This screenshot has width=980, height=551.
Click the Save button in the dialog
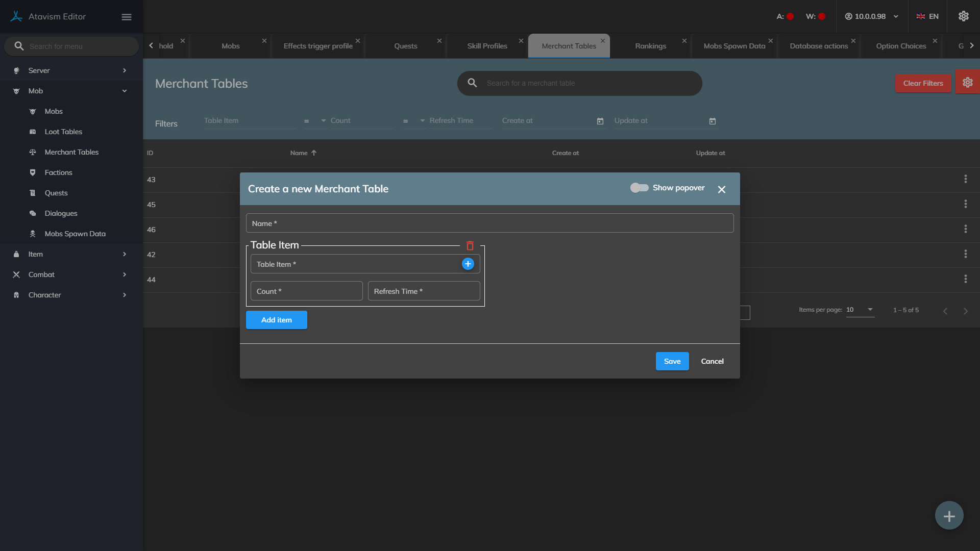pyautogui.click(x=672, y=361)
